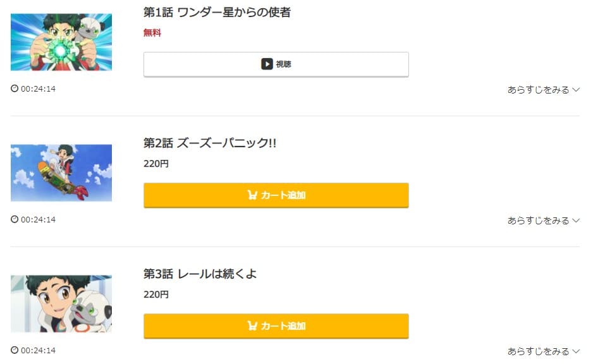
Task: Open the episode 2 skateboard thumbnail
Action: 61,173
